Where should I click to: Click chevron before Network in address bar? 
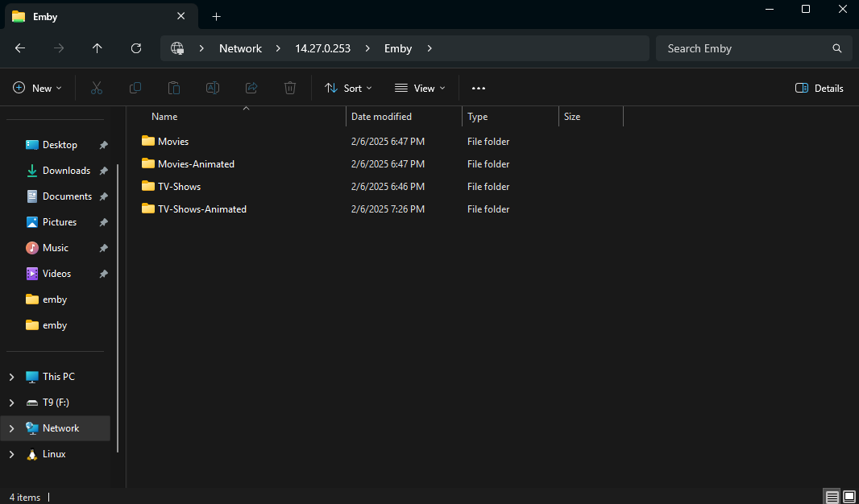201,48
